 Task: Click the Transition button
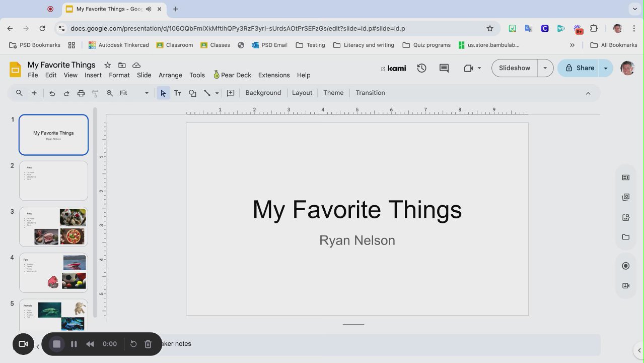pos(371,93)
